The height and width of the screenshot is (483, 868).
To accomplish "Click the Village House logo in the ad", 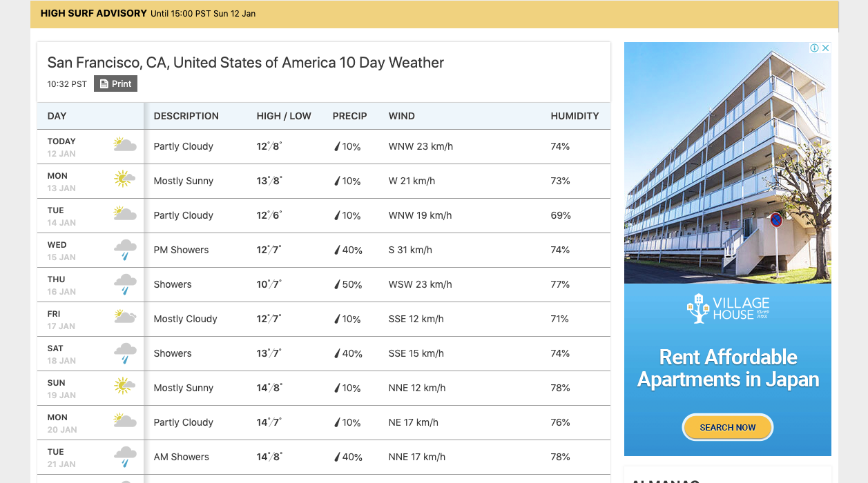I will (727, 308).
